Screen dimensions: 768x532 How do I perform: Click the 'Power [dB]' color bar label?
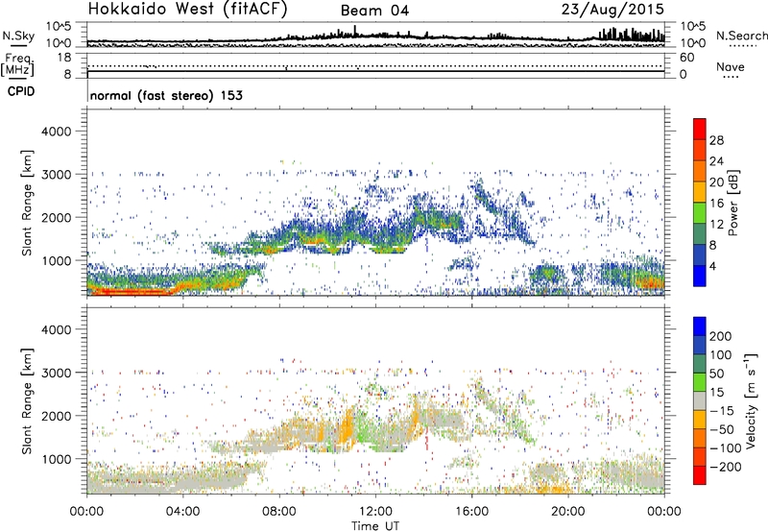[732, 203]
